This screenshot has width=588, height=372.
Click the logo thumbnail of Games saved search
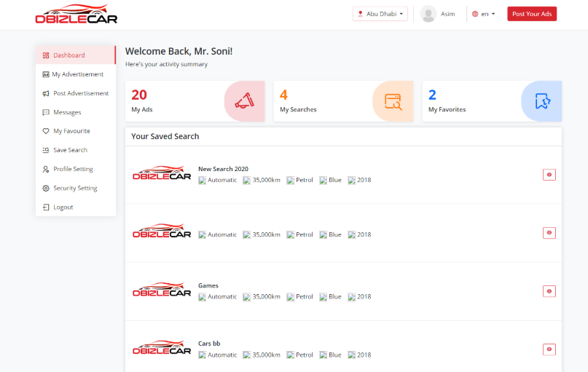tap(162, 290)
